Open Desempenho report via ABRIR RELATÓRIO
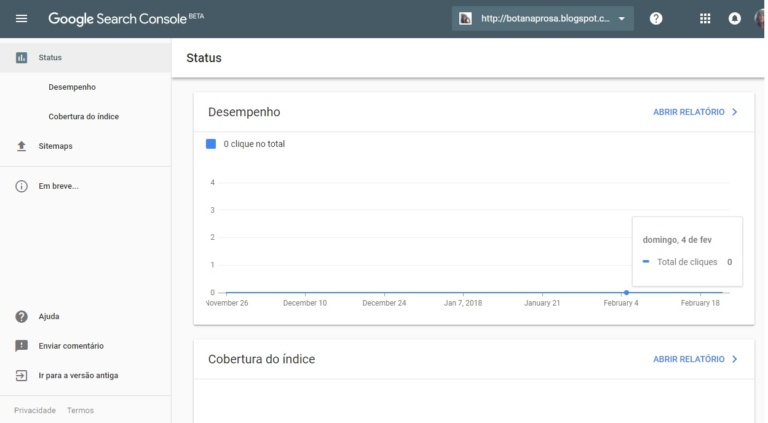768x423 pixels. [689, 112]
